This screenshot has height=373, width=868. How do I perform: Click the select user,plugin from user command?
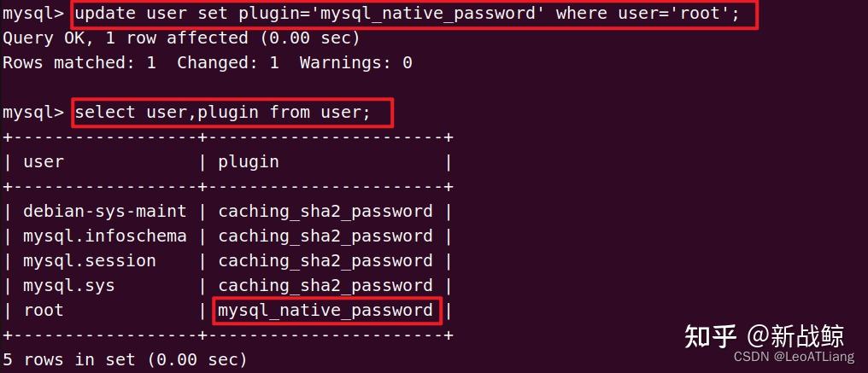tap(222, 113)
